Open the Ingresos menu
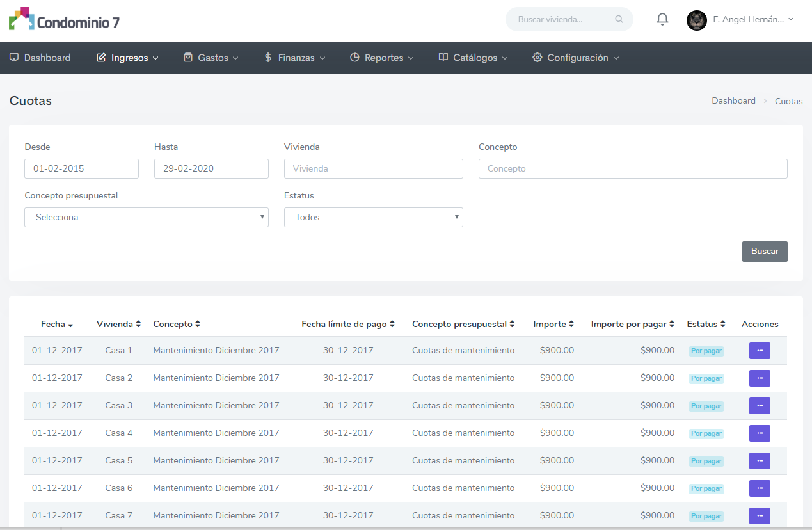This screenshot has height=530, width=812. coord(128,58)
